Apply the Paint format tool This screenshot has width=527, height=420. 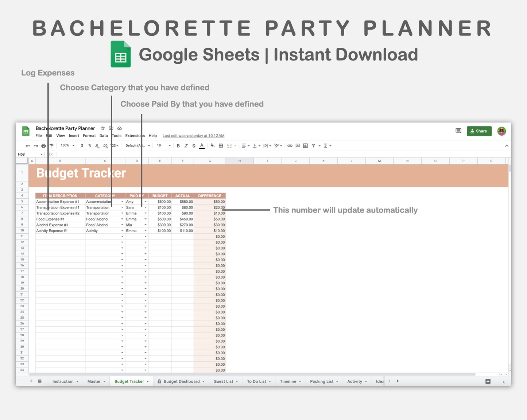click(x=51, y=145)
